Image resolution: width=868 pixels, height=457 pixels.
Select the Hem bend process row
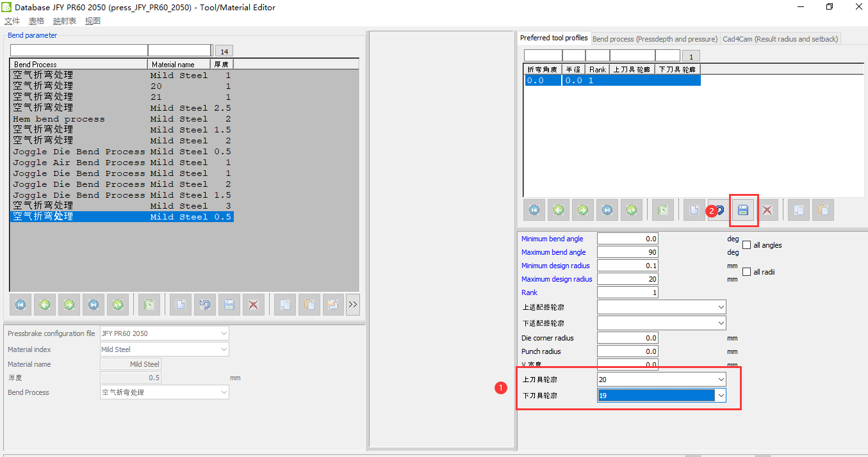[x=122, y=119]
